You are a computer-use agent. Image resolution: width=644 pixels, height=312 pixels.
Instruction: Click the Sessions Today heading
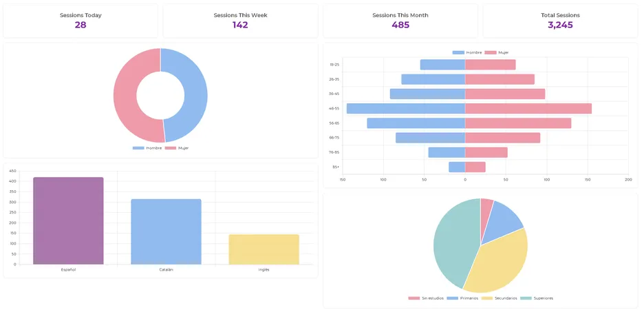tap(80, 15)
